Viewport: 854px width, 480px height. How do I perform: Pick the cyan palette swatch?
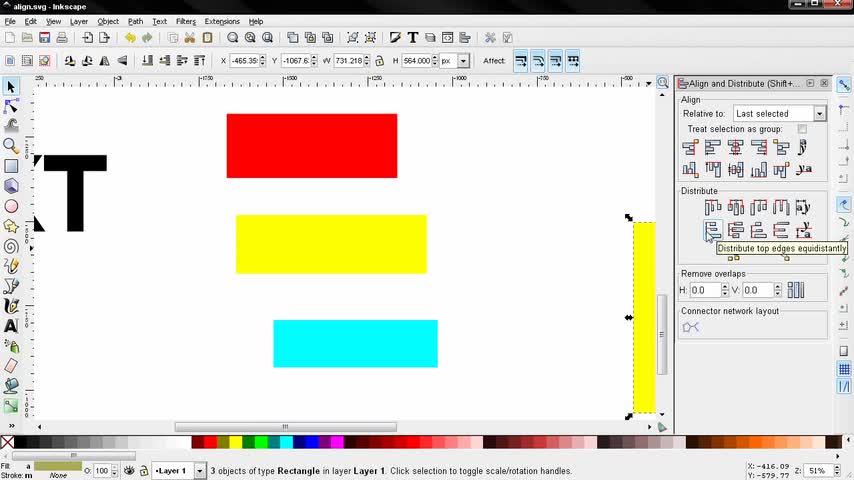(286, 441)
